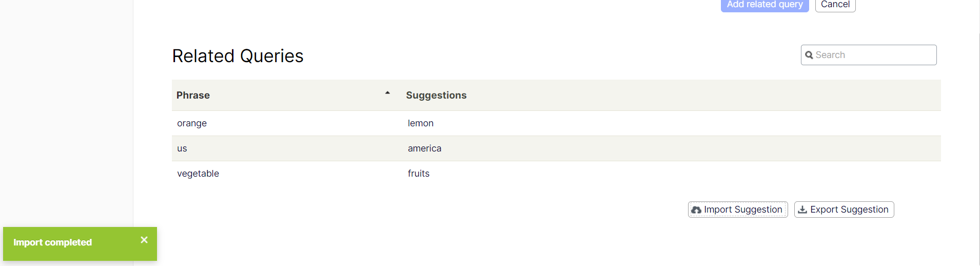The image size is (980, 266).
Task: Select the orange phrase row
Action: (x=192, y=123)
